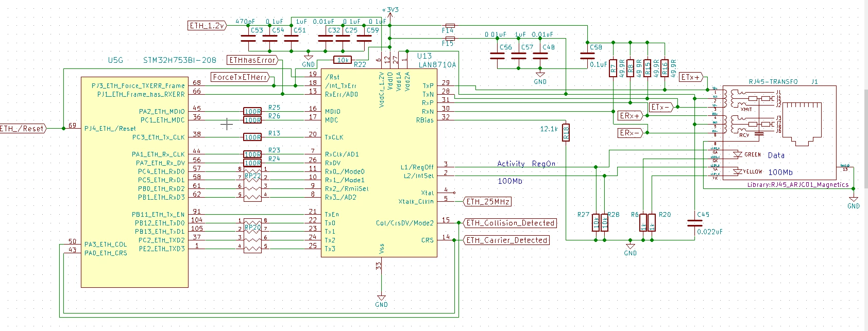Select resistor pack RP20
This screenshot has height=331, width=868.
[x=252, y=236]
